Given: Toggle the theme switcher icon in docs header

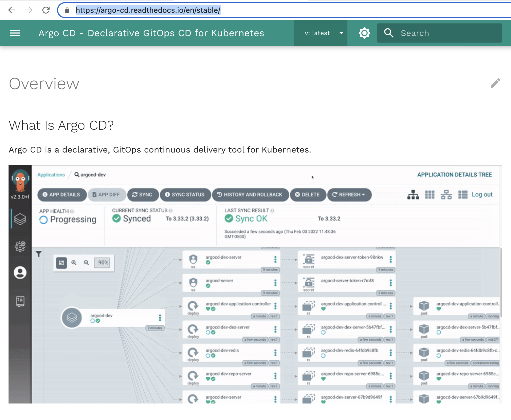Looking at the screenshot, I should click(364, 33).
